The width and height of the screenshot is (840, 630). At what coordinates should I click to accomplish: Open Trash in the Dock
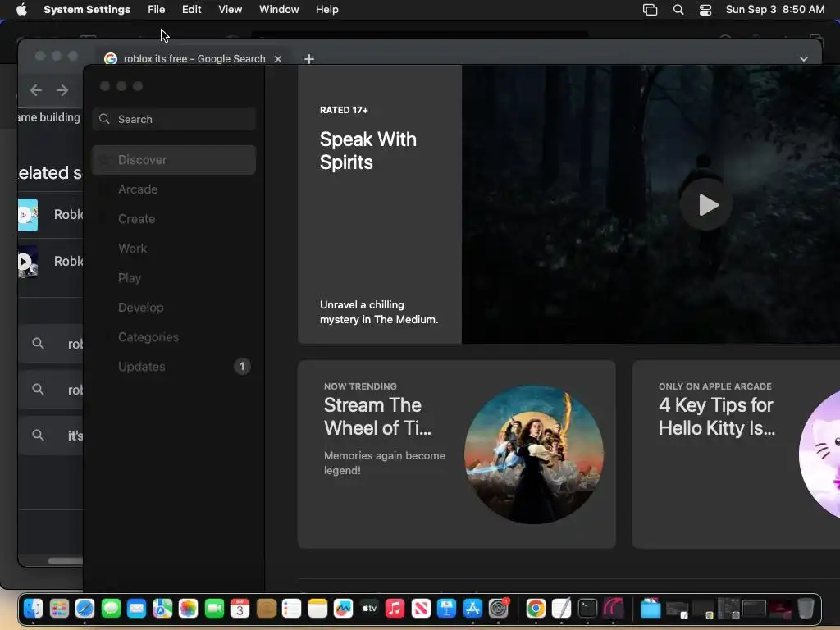point(806,609)
